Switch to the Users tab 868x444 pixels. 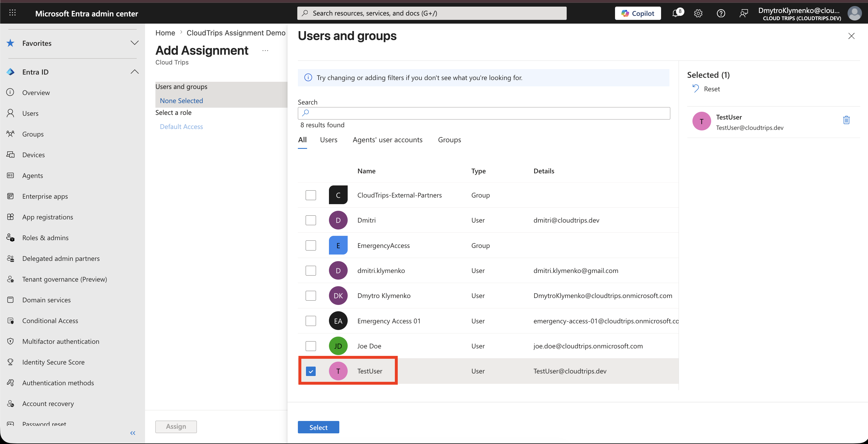pos(329,140)
